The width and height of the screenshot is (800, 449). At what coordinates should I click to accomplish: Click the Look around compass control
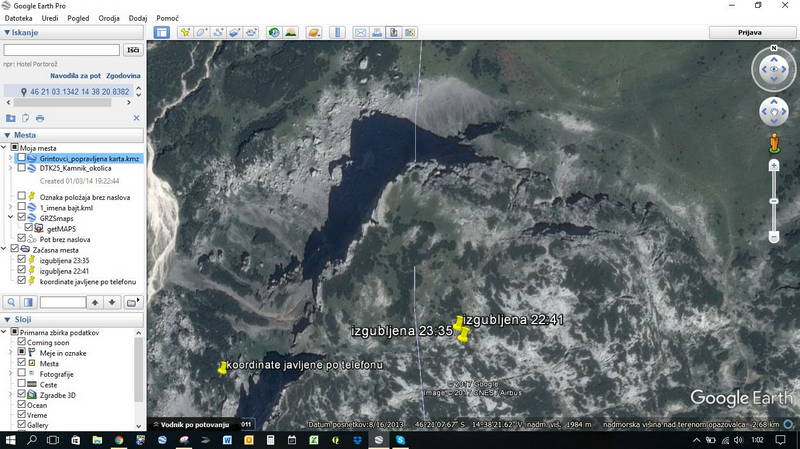tap(774, 69)
